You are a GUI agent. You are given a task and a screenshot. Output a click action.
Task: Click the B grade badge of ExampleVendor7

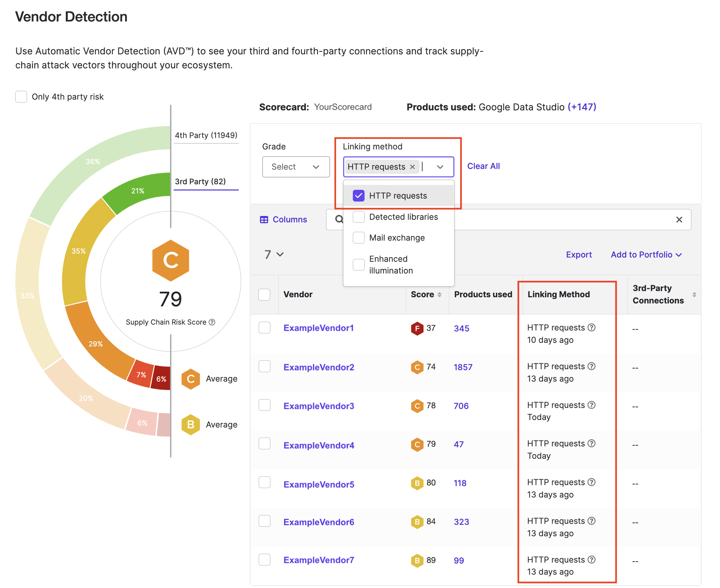(417, 561)
